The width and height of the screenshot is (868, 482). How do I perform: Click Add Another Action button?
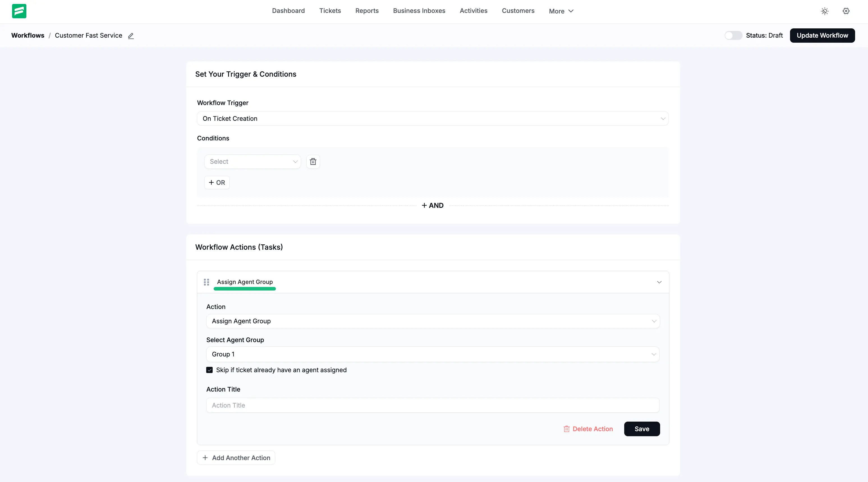click(236, 458)
